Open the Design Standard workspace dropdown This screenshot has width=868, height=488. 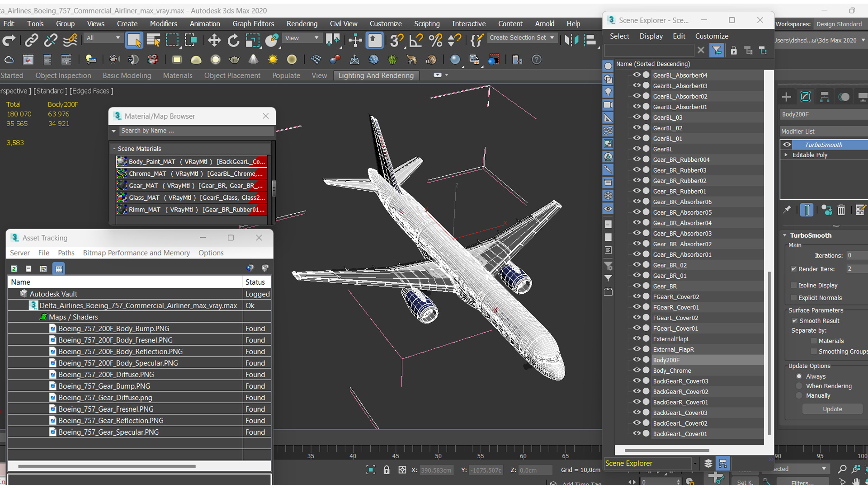pos(840,24)
